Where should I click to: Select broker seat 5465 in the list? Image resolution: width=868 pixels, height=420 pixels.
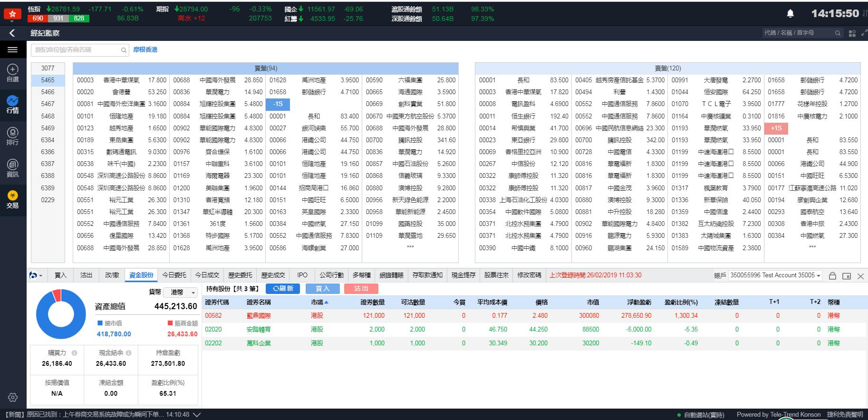[x=48, y=80]
